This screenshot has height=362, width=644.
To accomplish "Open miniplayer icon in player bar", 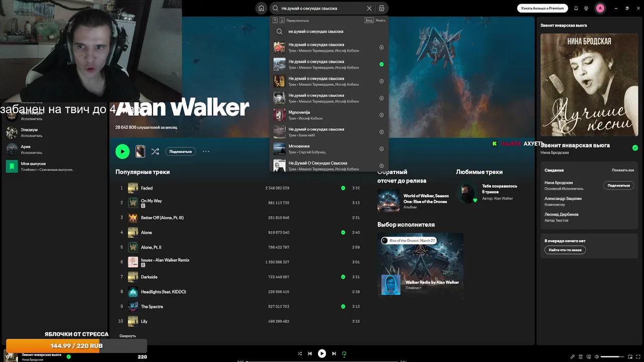I will coord(630,357).
